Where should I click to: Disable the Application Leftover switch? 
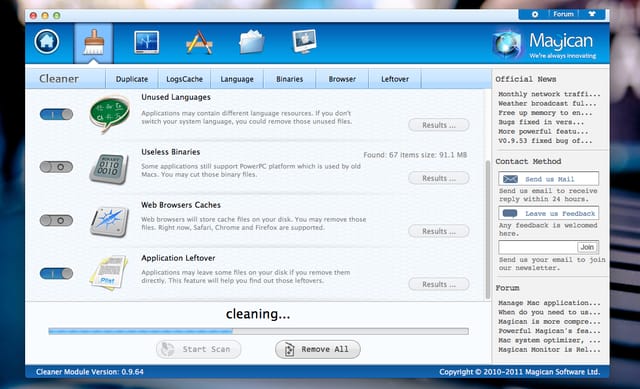(x=56, y=273)
